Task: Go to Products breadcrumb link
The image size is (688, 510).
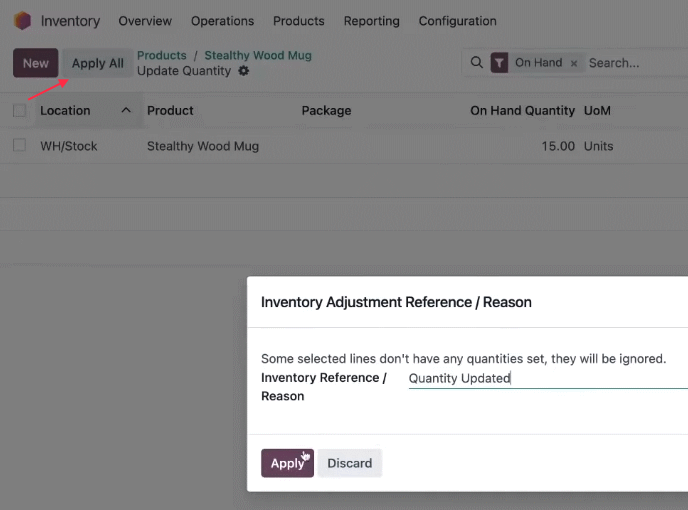Action: [x=162, y=55]
